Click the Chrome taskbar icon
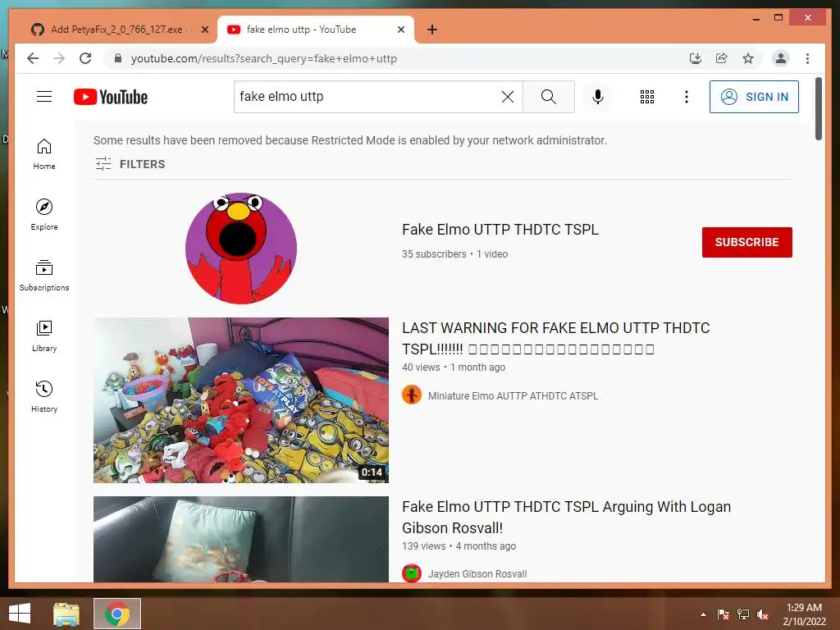840x630 pixels. pyautogui.click(x=117, y=614)
